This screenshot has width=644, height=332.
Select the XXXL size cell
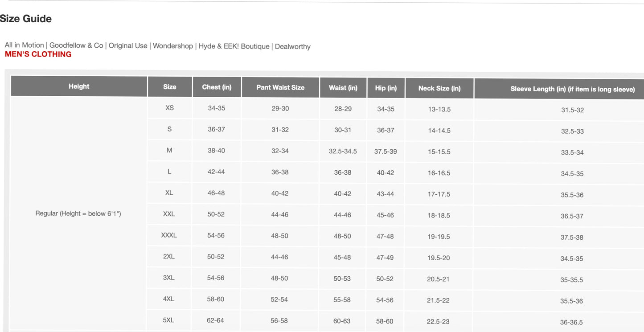(x=169, y=235)
